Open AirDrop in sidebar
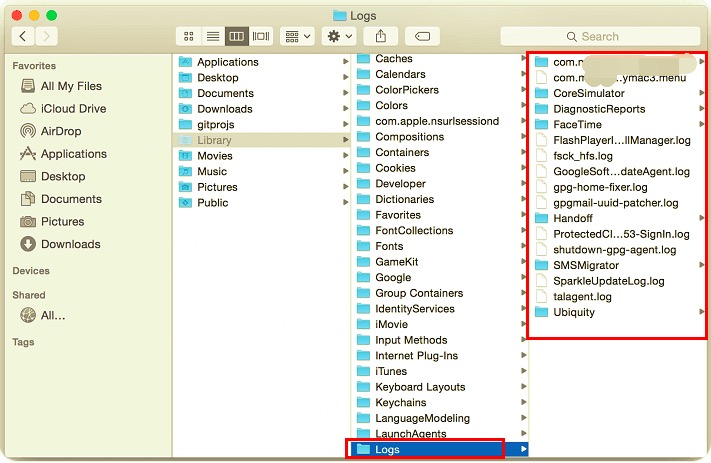This screenshot has height=463, width=711. point(51,132)
